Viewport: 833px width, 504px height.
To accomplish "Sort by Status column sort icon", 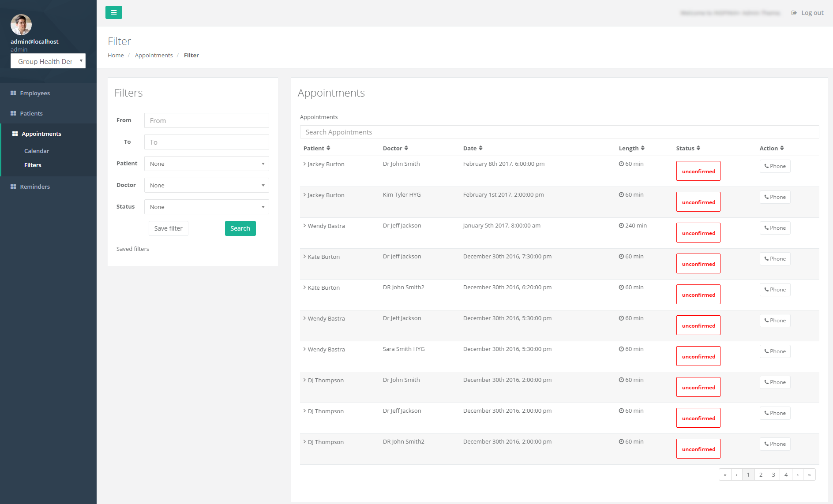I will (698, 148).
